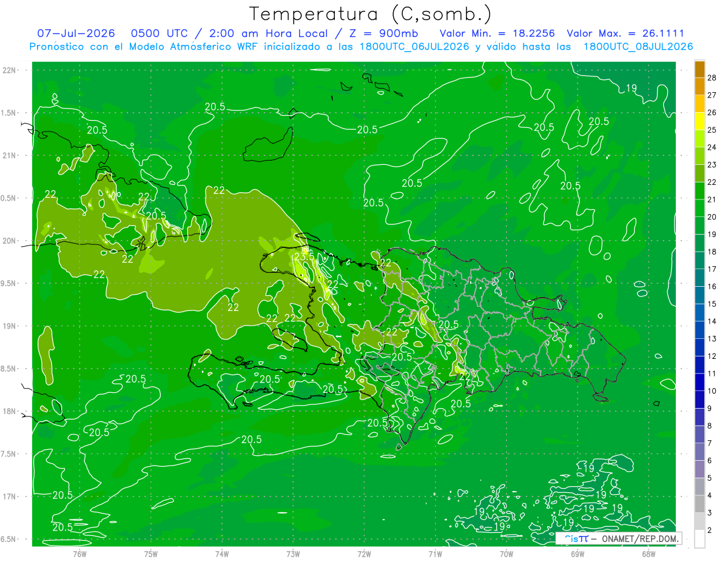Click the legend value "16"
Viewport: 728px width, 562px height.
(712, 286)
